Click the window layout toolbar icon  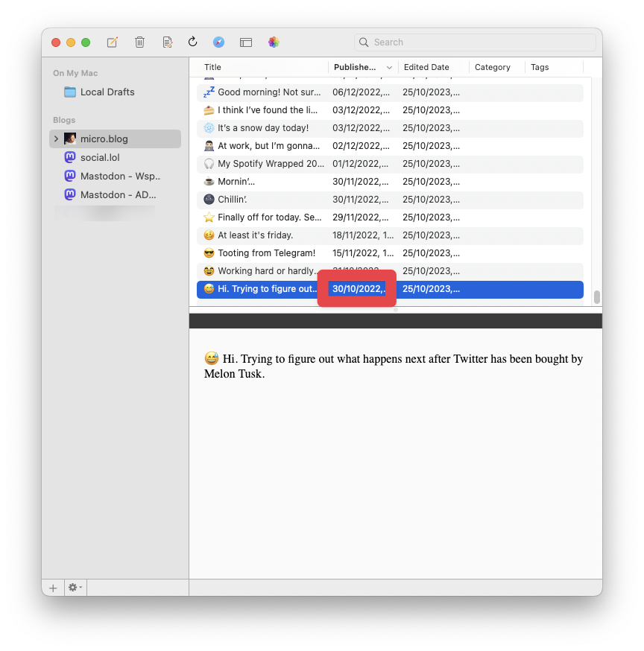[x=246, y=42]
